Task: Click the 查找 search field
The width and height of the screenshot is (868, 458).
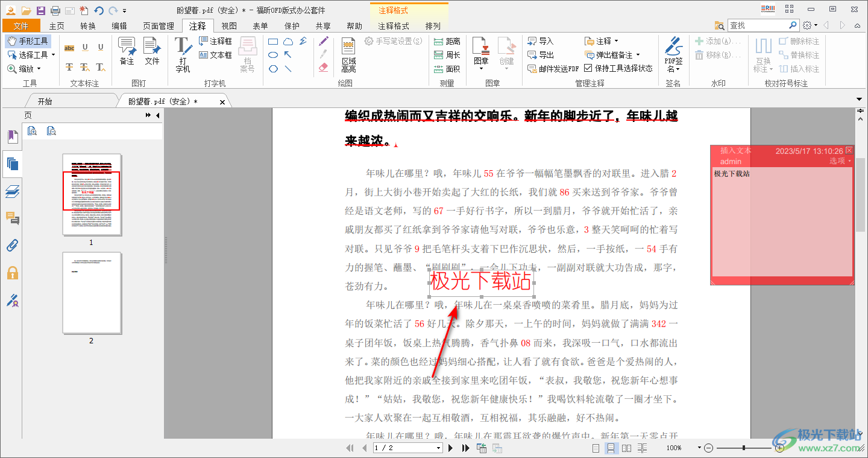Action: click(x=758, y=25)
